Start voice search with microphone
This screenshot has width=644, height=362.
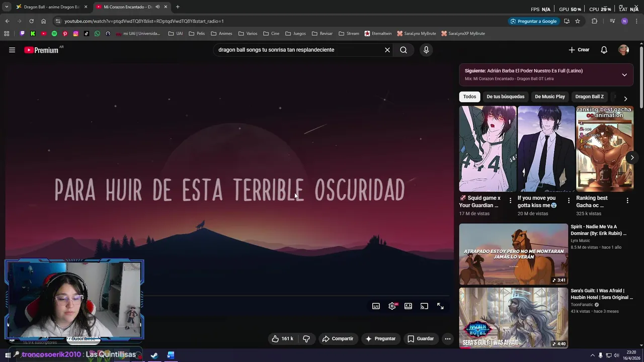[x=426, y=50]
